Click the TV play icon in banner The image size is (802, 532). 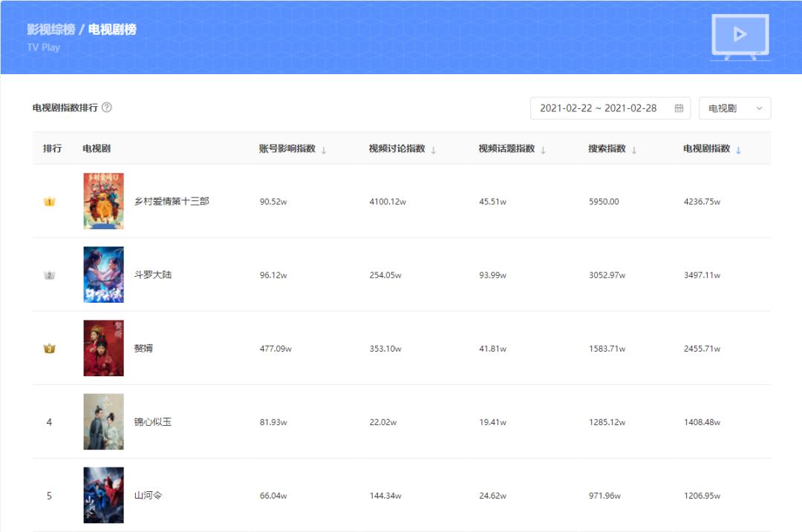point(740,36)
